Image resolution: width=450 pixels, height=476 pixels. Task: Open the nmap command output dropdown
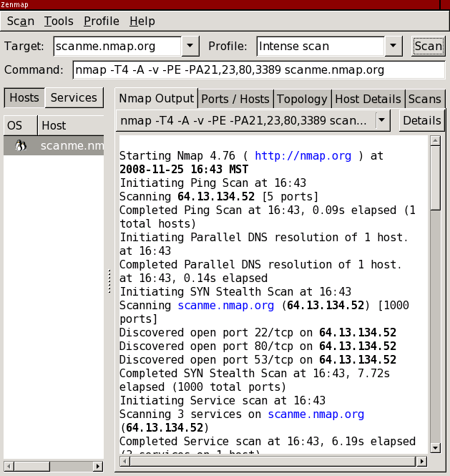tap(253, 120)
